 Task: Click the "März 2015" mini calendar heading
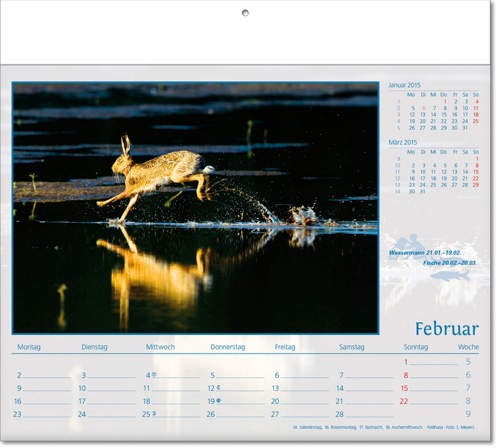pyautogui.click(x=403, y=142)
